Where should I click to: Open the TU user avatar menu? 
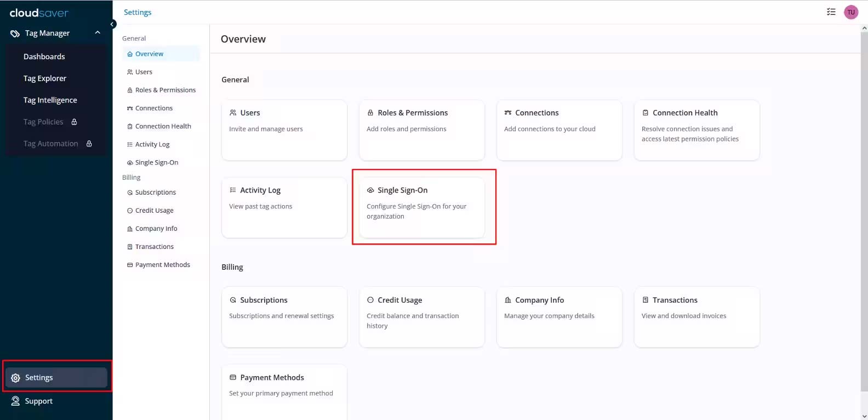click(850, 12)
